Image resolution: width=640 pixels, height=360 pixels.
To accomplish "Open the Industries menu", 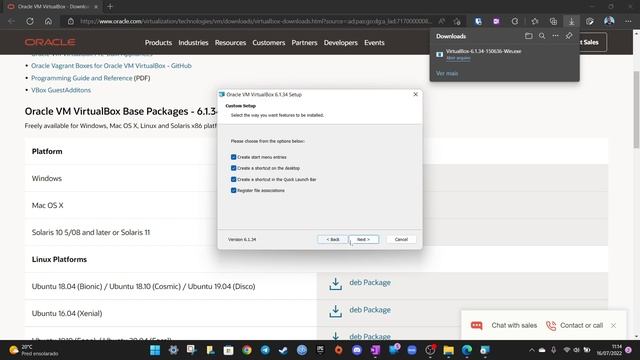I will point(193,42).
